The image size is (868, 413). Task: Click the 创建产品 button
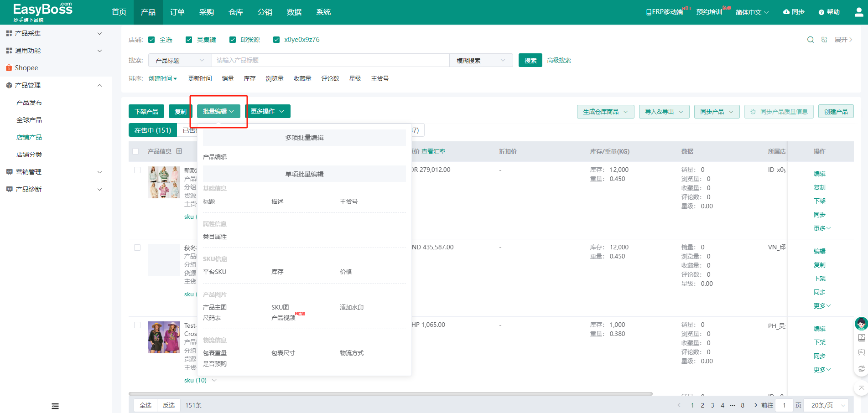(836, 112)
